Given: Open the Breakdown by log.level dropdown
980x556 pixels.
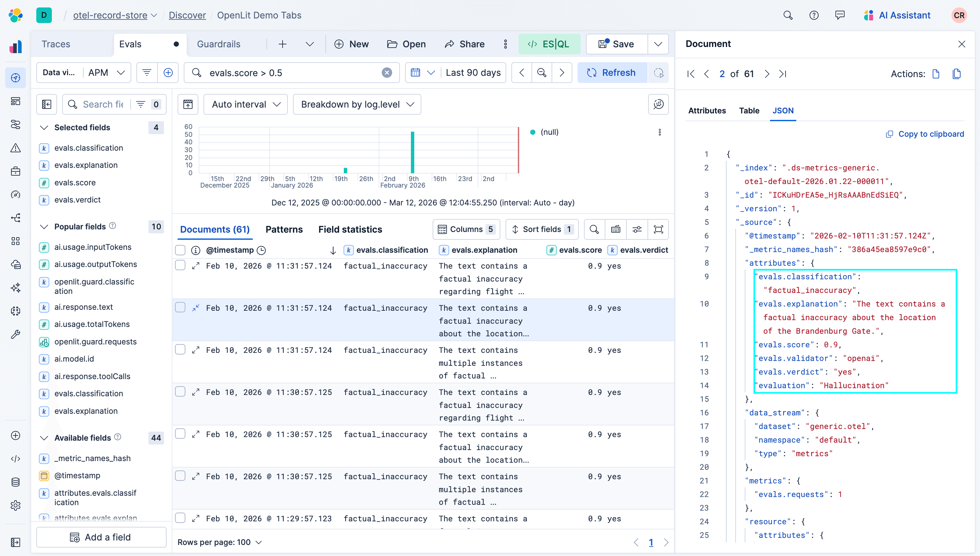Looking at the screenshot, I should [x=357, y=104].
